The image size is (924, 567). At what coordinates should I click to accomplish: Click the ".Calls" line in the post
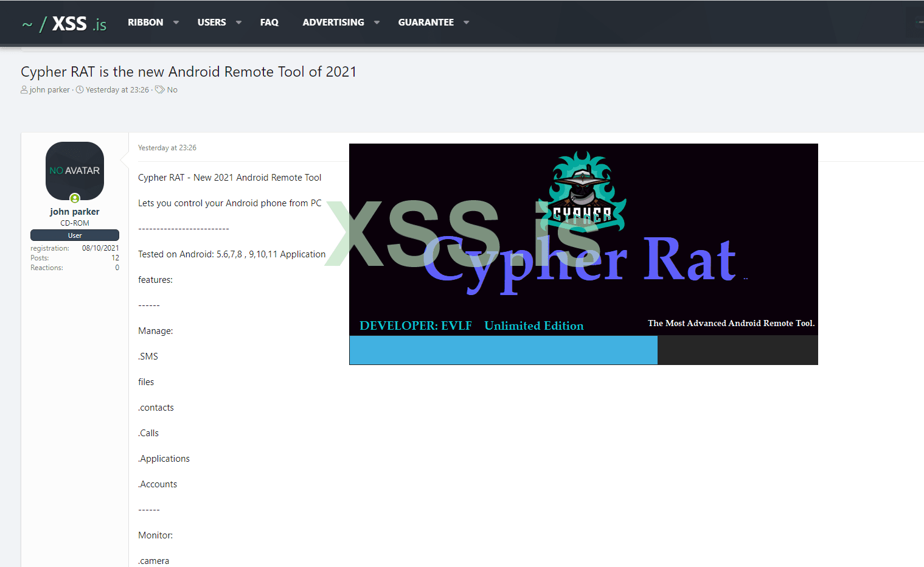click(x=148, y=433)
